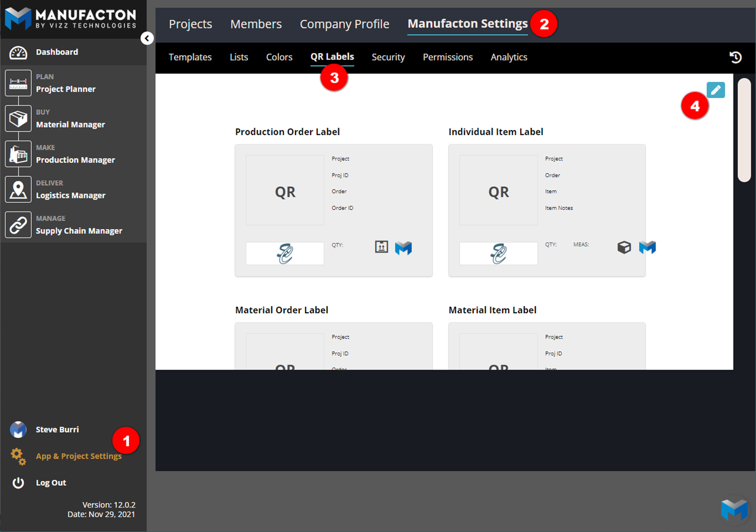Select the Templates sub-tab
Image resolution: width=756 pixels, height=532 pixels.
pos(190,57)
